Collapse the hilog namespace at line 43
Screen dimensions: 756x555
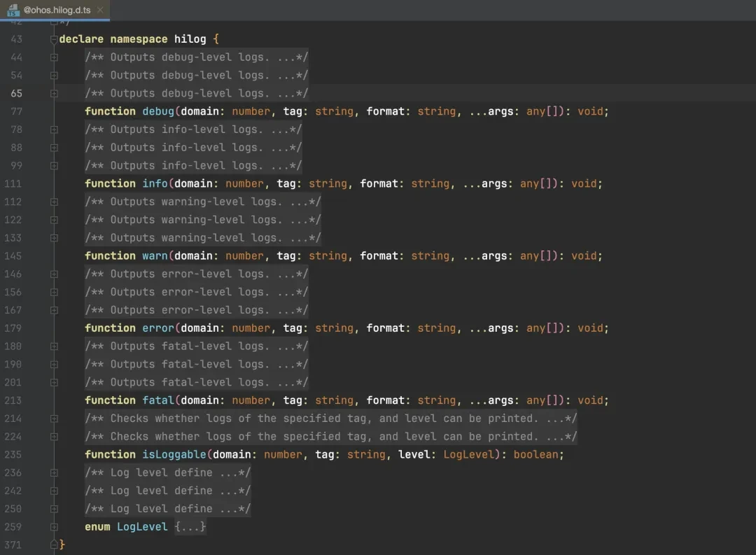[x=54, y=39]
